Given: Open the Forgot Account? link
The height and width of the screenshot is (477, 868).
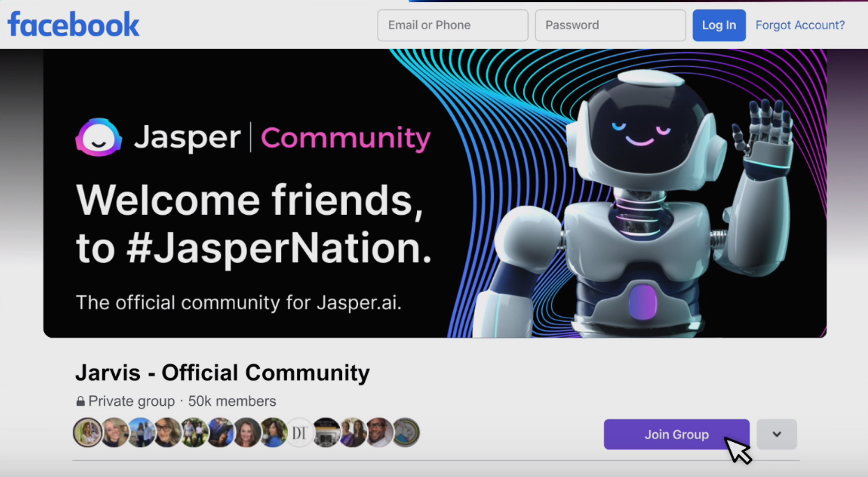Looking at the screenshot, I should (799, 25).
